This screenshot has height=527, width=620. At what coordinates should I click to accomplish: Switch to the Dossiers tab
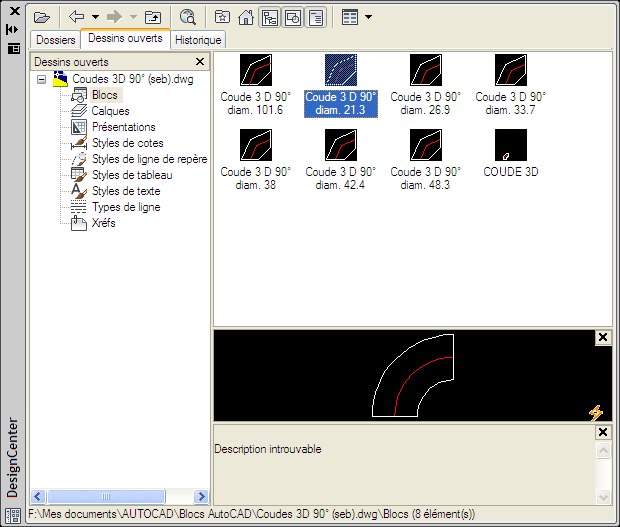coord(56,40)
